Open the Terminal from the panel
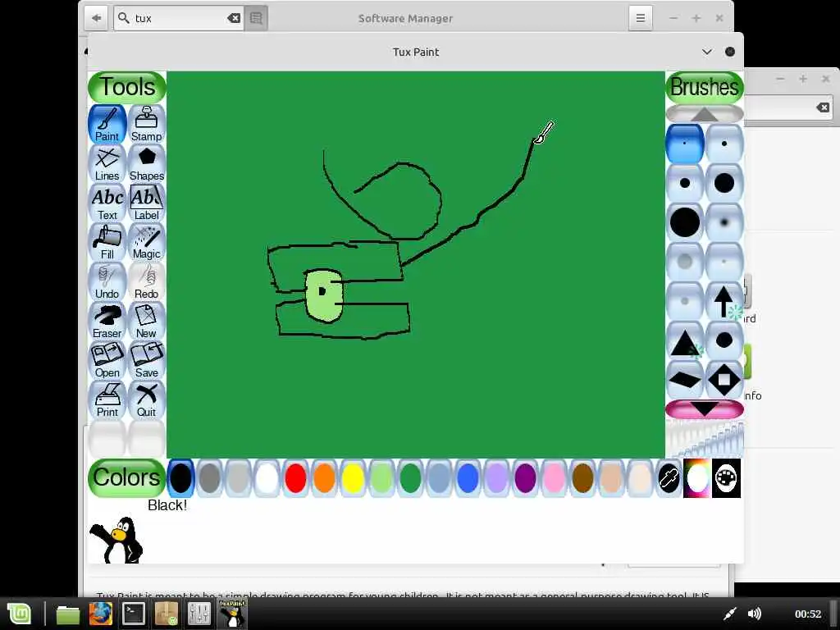Image resolution: width=840 pixels, height=630 pixels. pos(134,614)
